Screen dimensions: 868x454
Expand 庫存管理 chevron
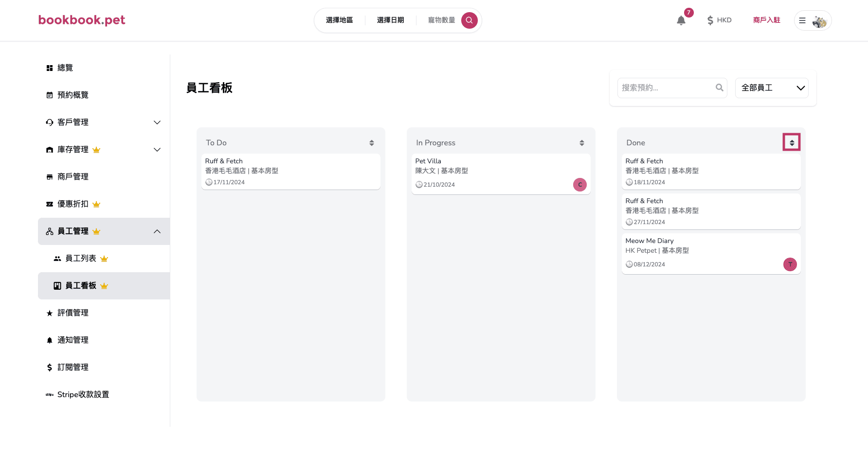(157, 150)
